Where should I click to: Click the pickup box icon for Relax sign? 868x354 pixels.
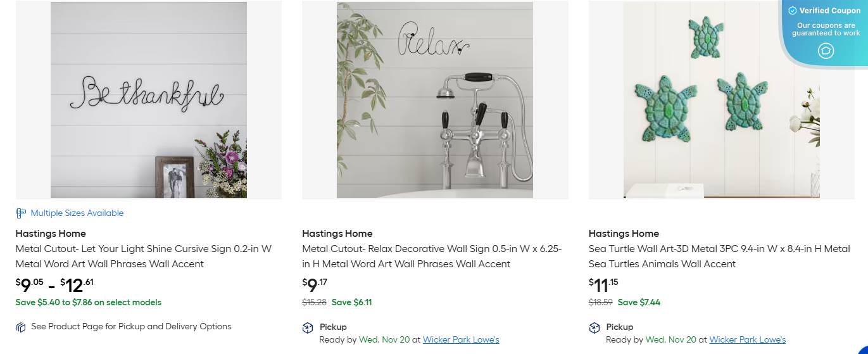tap(308, 327)
